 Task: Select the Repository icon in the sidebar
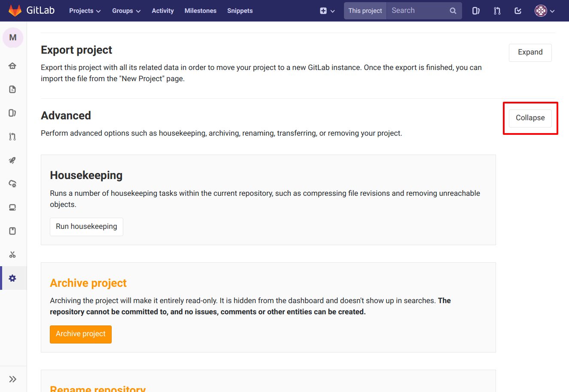[x=12, y=89]
